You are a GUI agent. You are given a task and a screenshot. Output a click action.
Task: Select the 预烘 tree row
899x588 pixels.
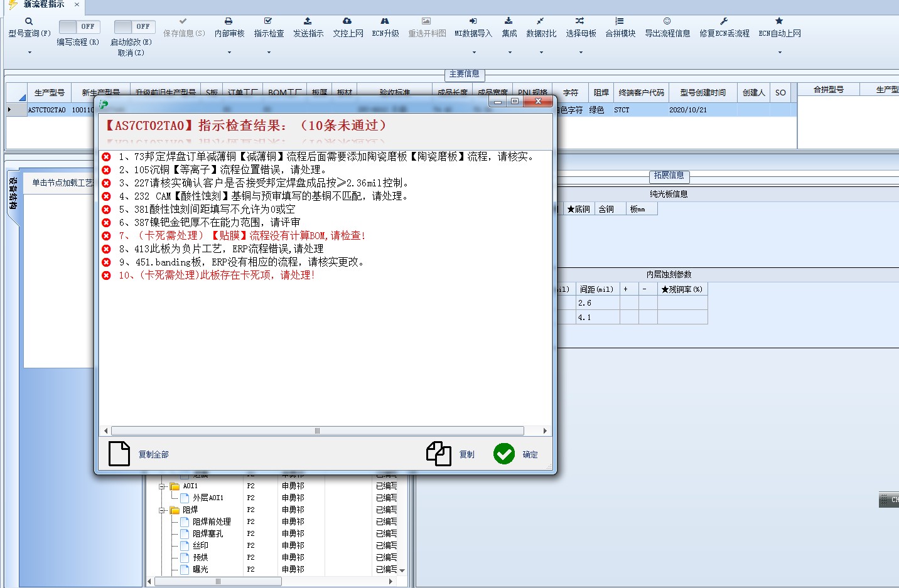coord(200,557)
